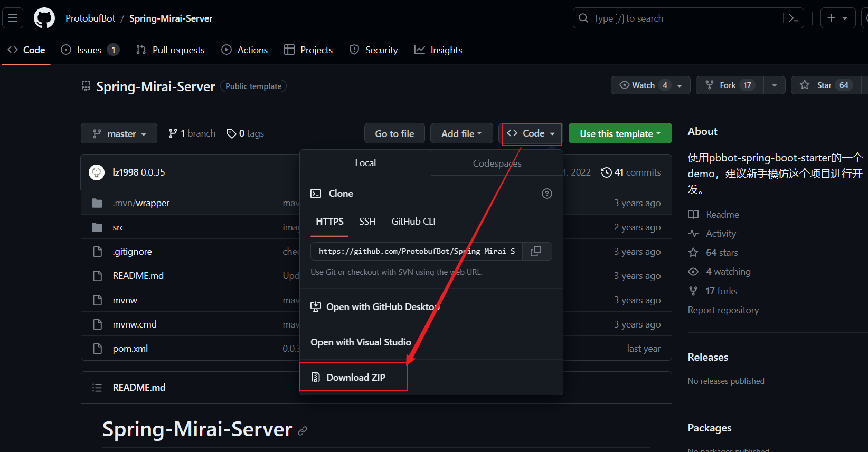868x452 pixels.
Task: Expand the create-new dropdown caret
Action: [845, 18]
